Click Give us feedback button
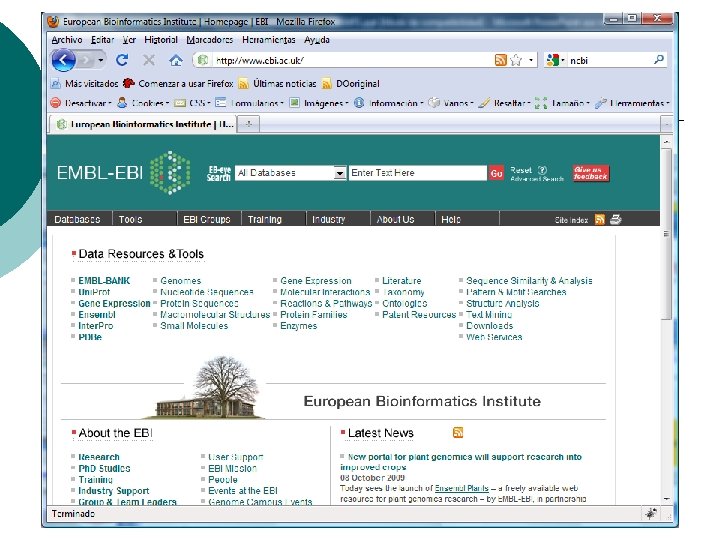Image resolution: width=720 pixels, height=540 pixels. tap(591, 173)
